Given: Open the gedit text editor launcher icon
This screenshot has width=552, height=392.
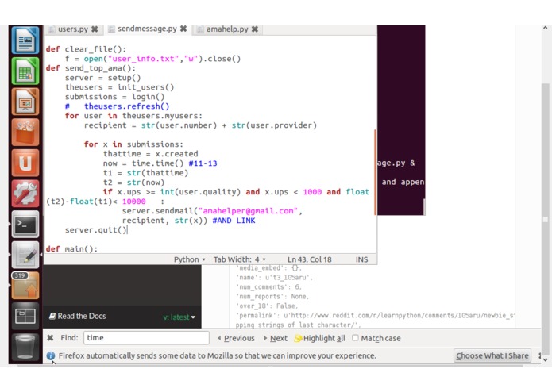Looking at the screenshot, I should pyautogui.click(x=25, y=255).
